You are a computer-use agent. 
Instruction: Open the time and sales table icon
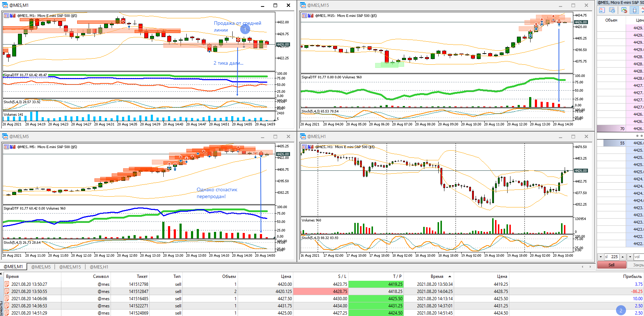click(612, 10)
